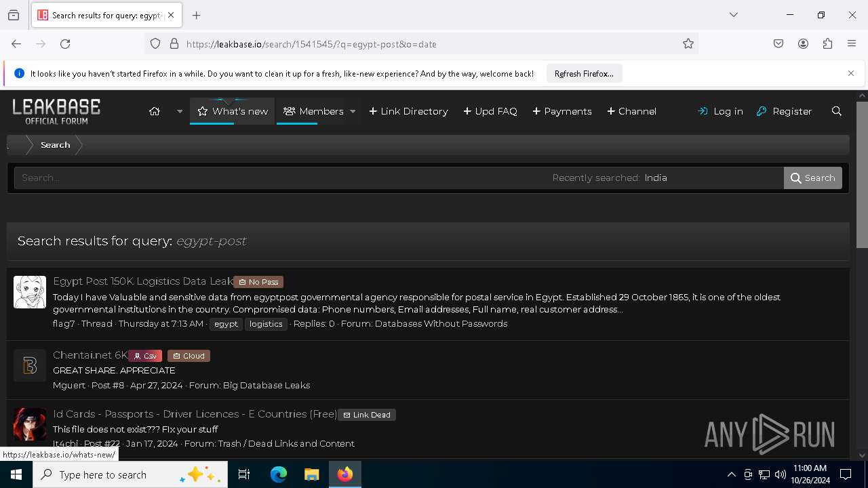Screen dimensions: 868x488
Task: Open the Firefox account icon
Action: [803, 44]
